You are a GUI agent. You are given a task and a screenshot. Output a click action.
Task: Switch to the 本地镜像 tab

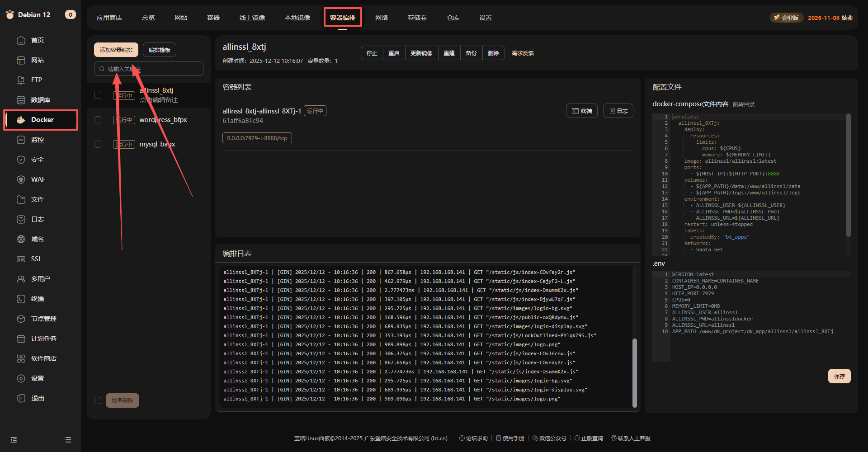pos(297,18)
